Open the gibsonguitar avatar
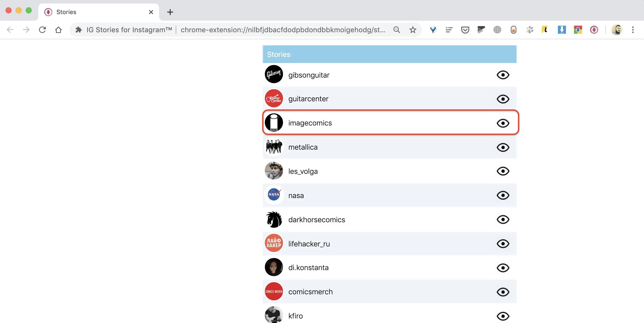This screenshot has width=644, height=323. click(x=274, y=74)
